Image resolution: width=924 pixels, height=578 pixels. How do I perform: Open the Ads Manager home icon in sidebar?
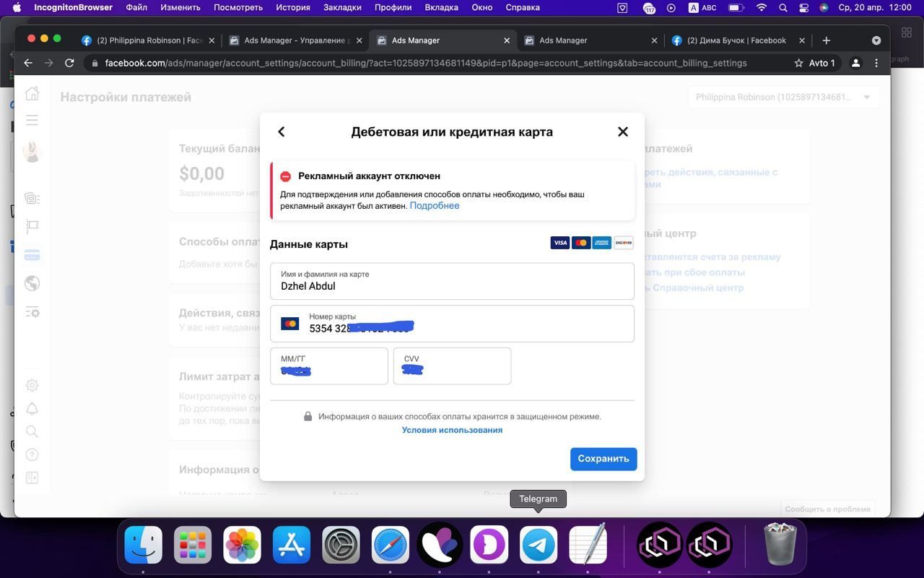point(32,93)
